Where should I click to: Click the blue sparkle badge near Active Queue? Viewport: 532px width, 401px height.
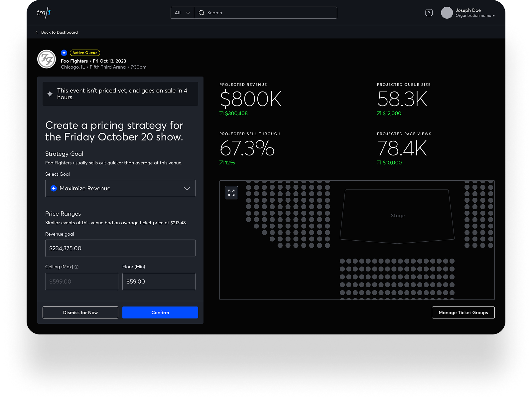click(x=64, y=53)
